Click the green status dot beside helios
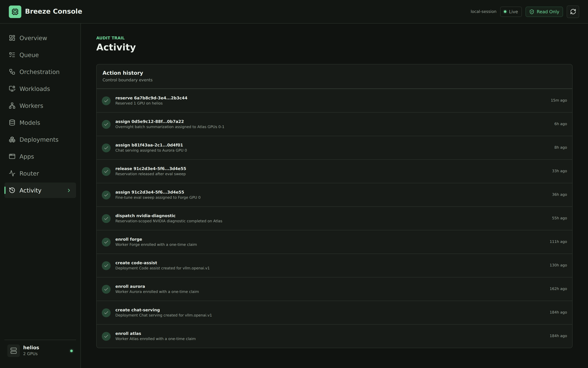 71,351
